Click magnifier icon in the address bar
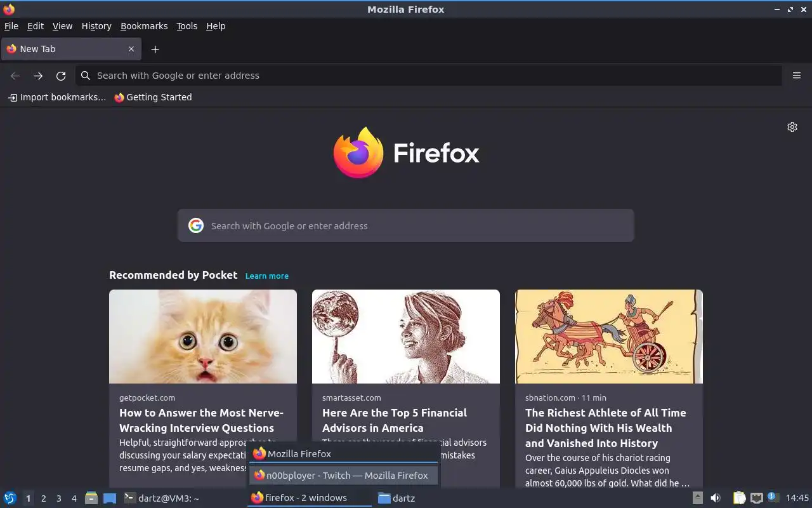Screen dimensions: 812x508 coord(86,76)
